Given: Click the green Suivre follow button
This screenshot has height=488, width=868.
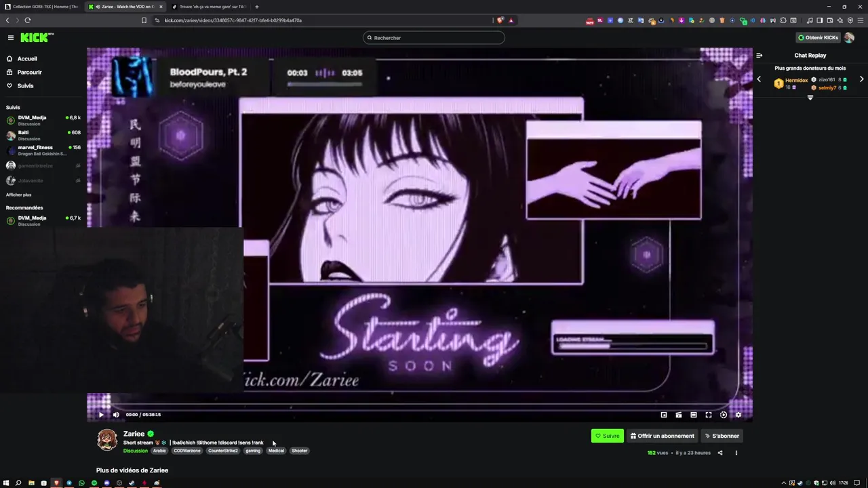Looking at the screenshot, I should [x=607, y=436].
